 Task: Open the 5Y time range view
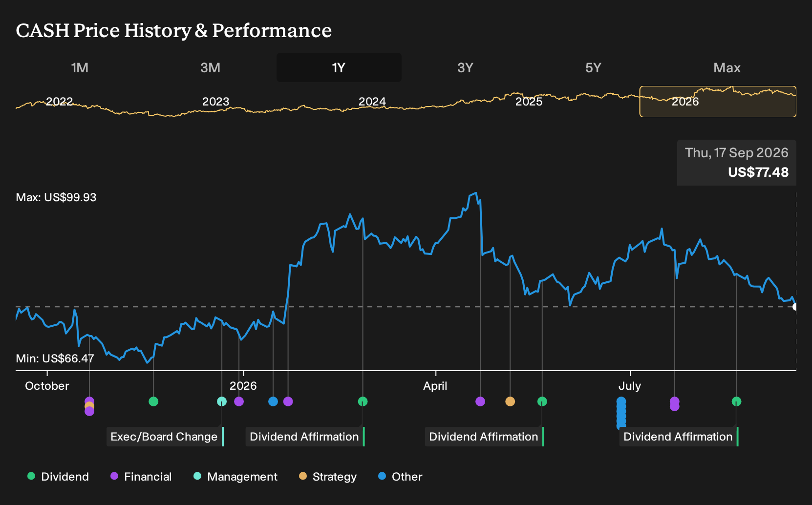tap(593, 68)
